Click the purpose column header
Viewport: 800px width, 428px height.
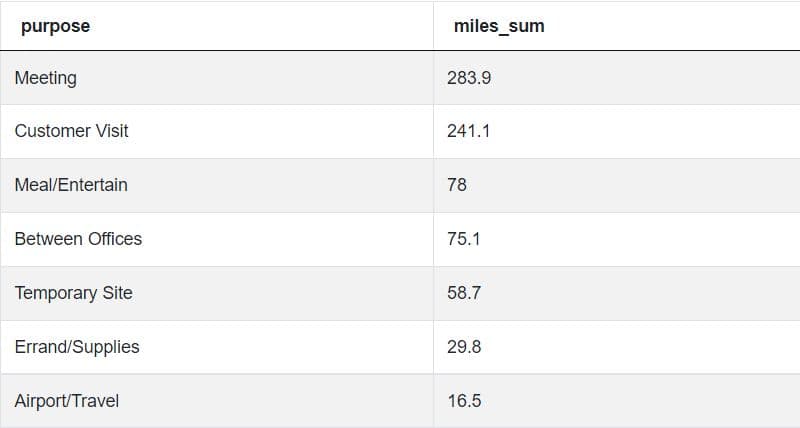(x=55, y=26)
